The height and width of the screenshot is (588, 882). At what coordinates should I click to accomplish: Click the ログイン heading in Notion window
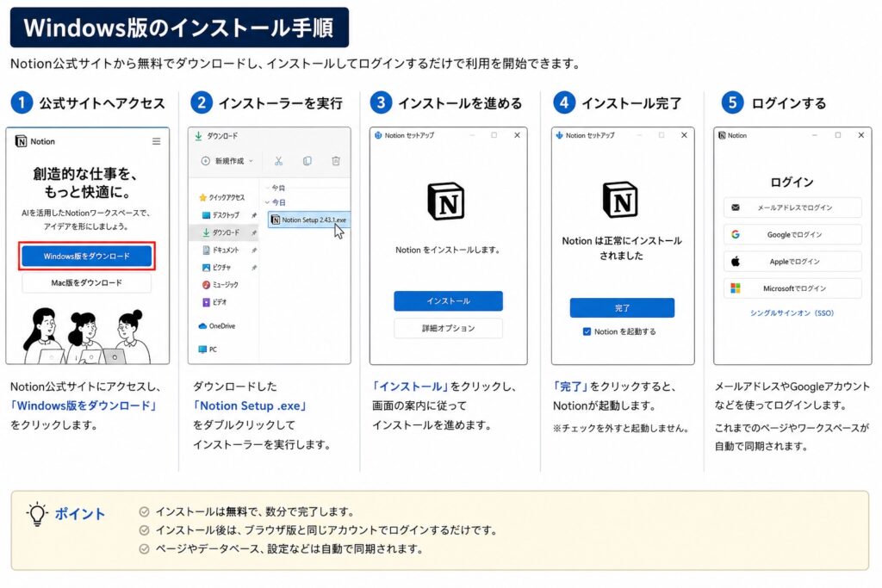click(792, 182)
